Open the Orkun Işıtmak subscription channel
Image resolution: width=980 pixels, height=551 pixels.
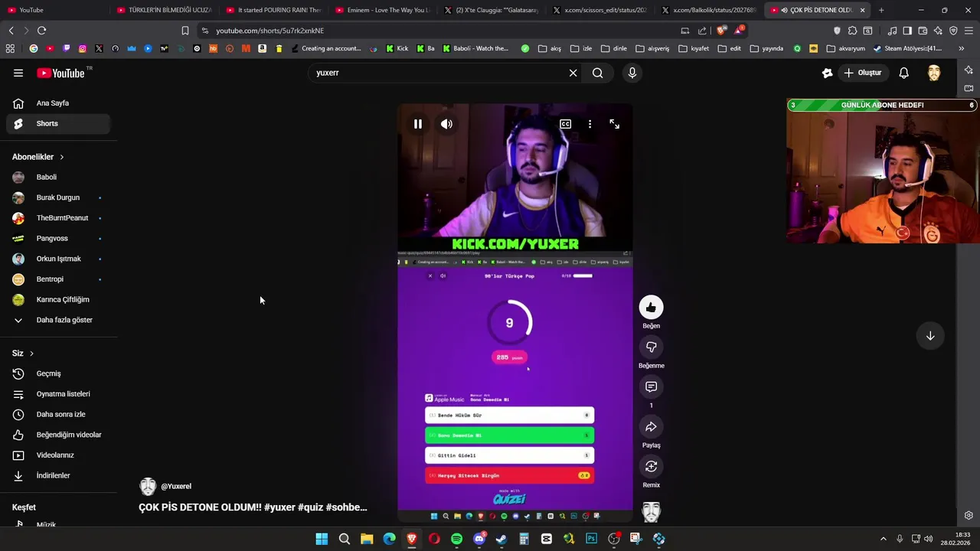tap(59, 259)
